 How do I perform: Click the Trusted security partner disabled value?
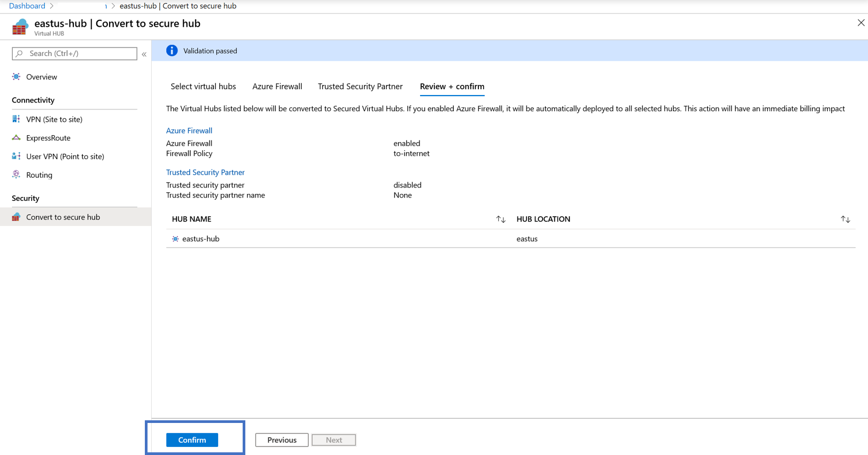click(407, 185)
